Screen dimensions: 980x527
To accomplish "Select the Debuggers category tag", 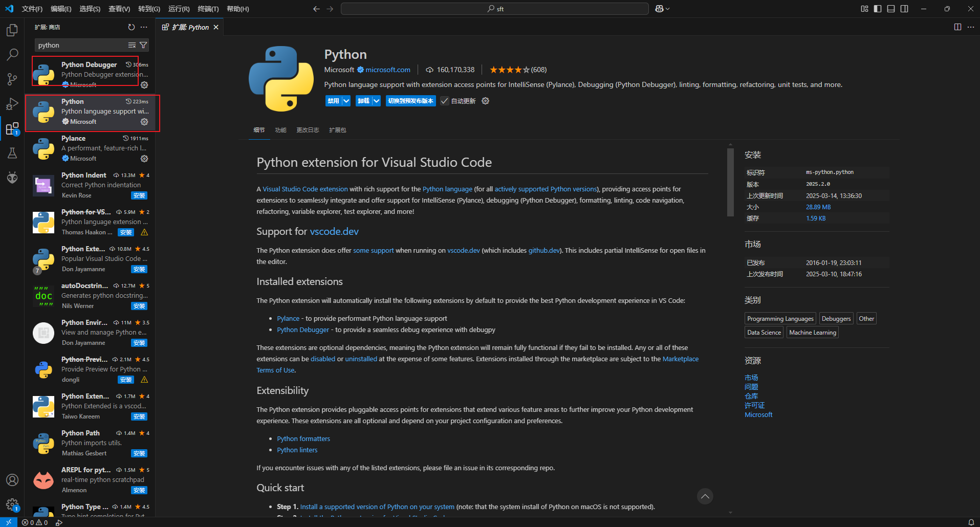I will (836, 318).
